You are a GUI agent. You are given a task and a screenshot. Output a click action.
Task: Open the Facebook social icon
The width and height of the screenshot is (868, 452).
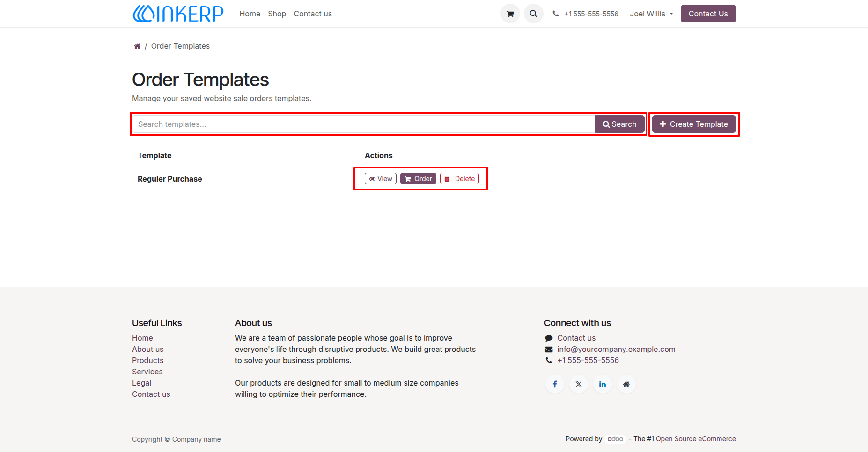pyautogui.click(x=555, y=384)
